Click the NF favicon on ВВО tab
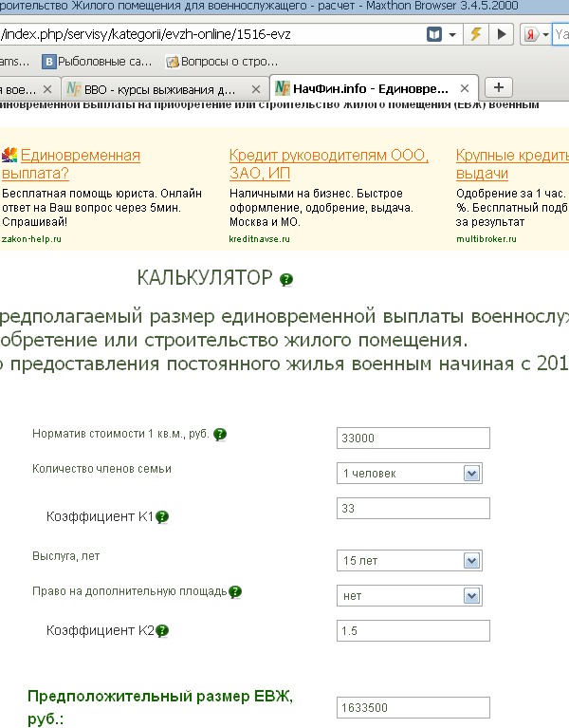 pyautogui.click(x=74, y=88)
